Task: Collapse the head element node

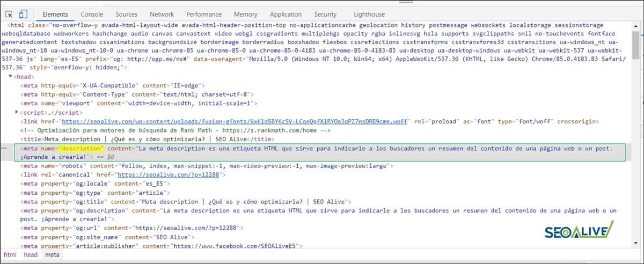Action: click(10, 77)
